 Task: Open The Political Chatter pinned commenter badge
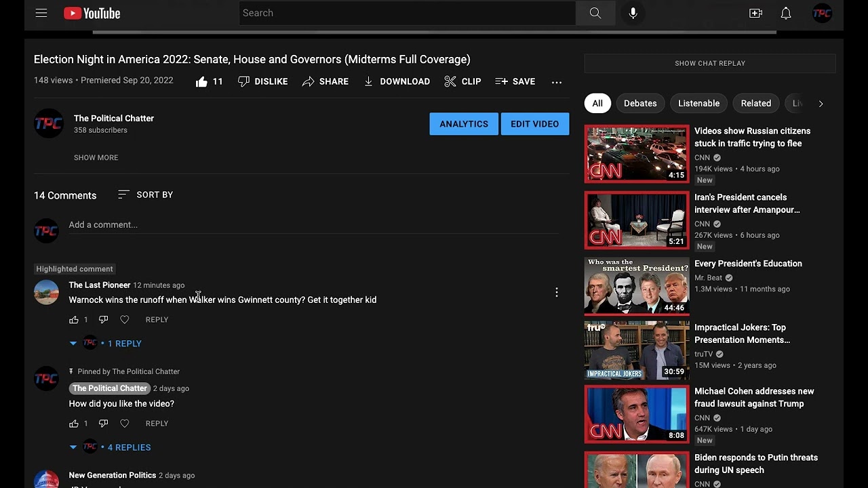coord(109,388)
